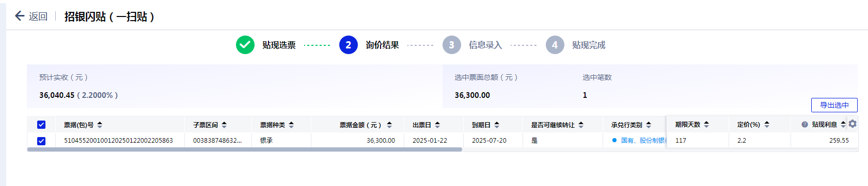Click step 3 circle icon 信息录入
This screenshot has width=868, height=186.
pos(452,45)
